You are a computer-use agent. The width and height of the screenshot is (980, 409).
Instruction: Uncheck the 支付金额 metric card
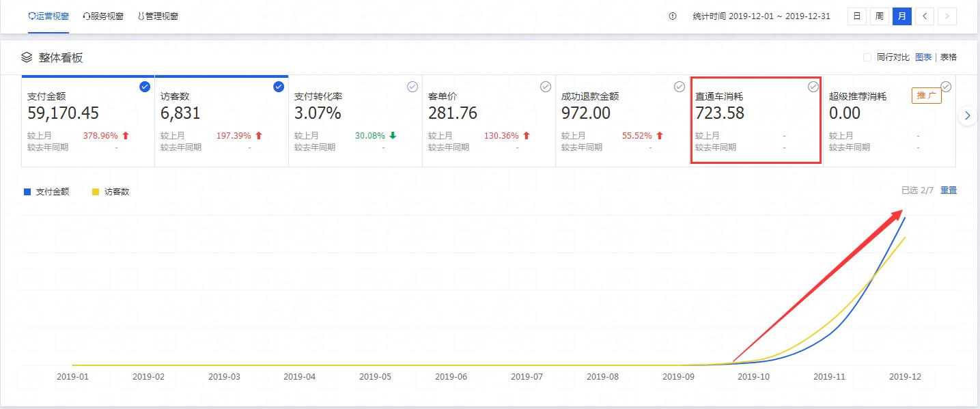point(145,87)
